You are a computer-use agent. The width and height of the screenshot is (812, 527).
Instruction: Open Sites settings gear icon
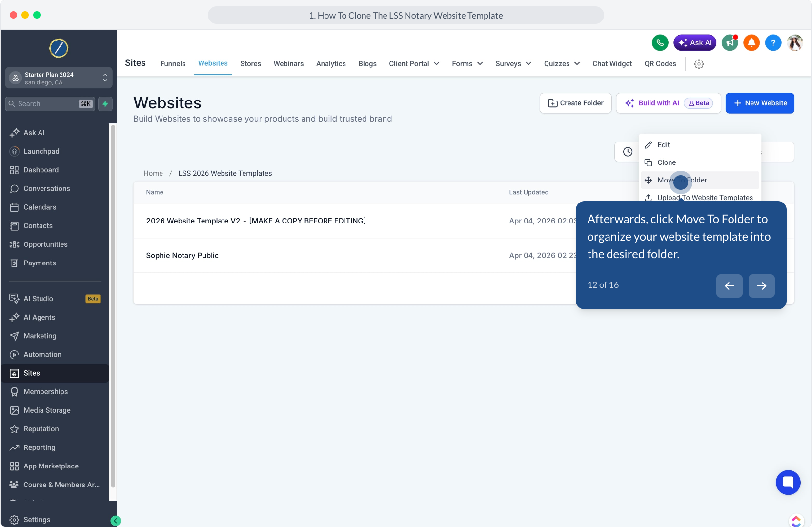point(699,64)
